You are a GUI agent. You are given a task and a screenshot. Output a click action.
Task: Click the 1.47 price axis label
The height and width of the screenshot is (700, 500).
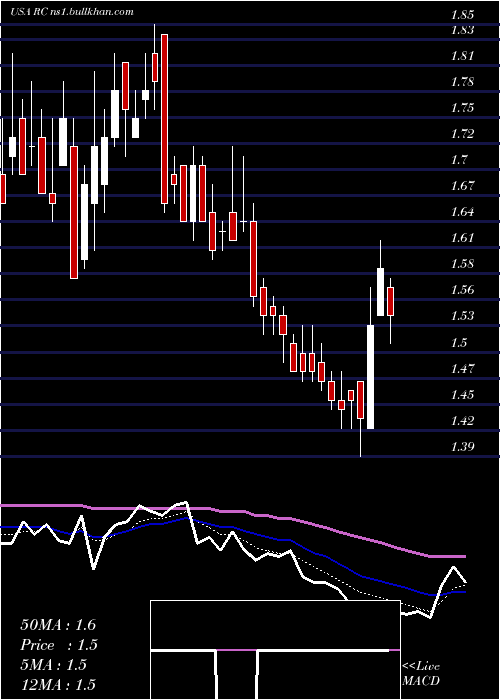coord(462,368)
